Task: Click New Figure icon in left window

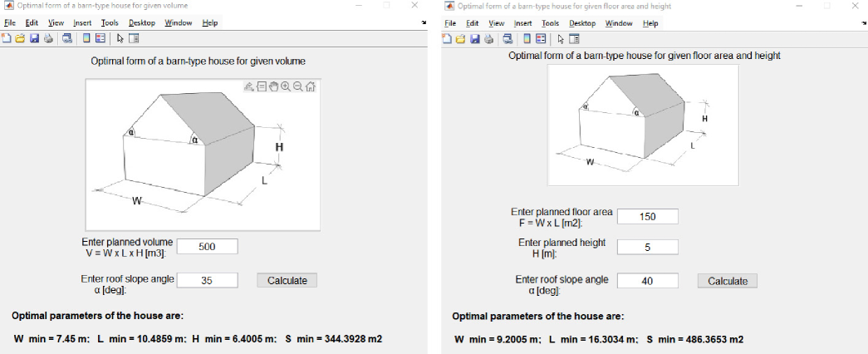Action: click(7, 39)
